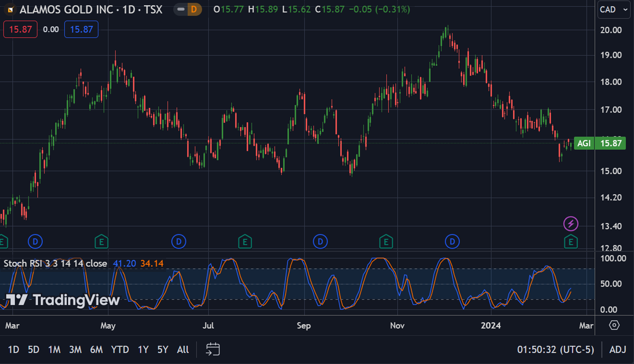Screen dimensions: 634x364
Task: Click the blue 15.87 buy button
Action: 81,30
